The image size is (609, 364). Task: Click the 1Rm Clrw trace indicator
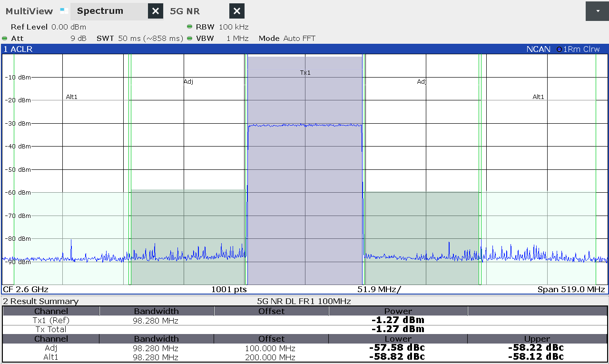[x=578, y=49]
